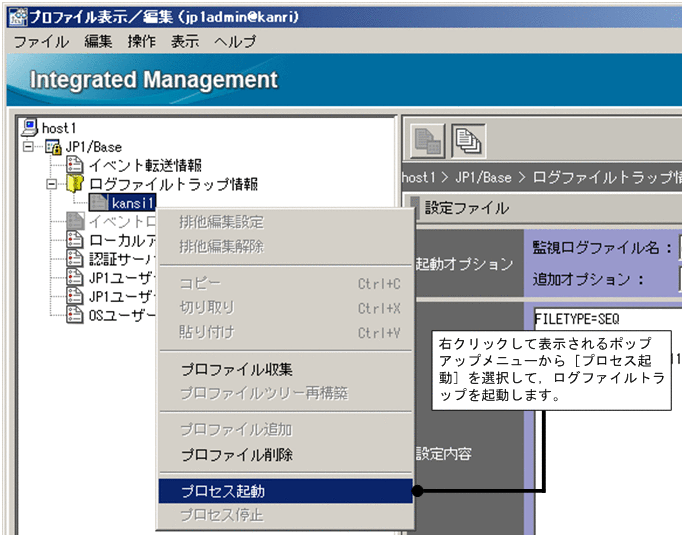Image resolution: width=685 pixels, height=539 pixels.
Task: Collapse the JP1/Base tree node
Action: (x=28, y=147)
